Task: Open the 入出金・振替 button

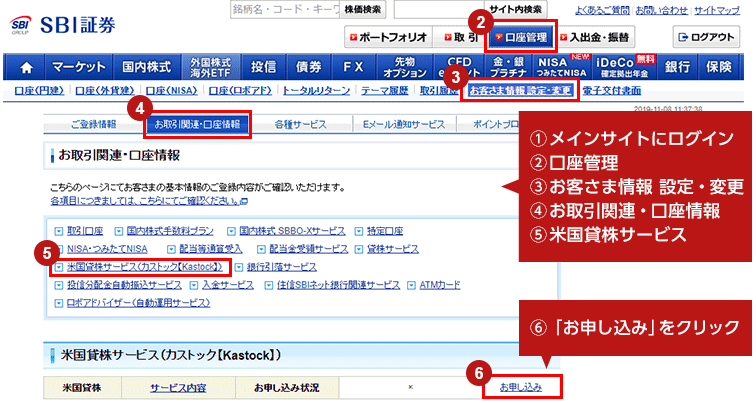Action: pos(595,37)
